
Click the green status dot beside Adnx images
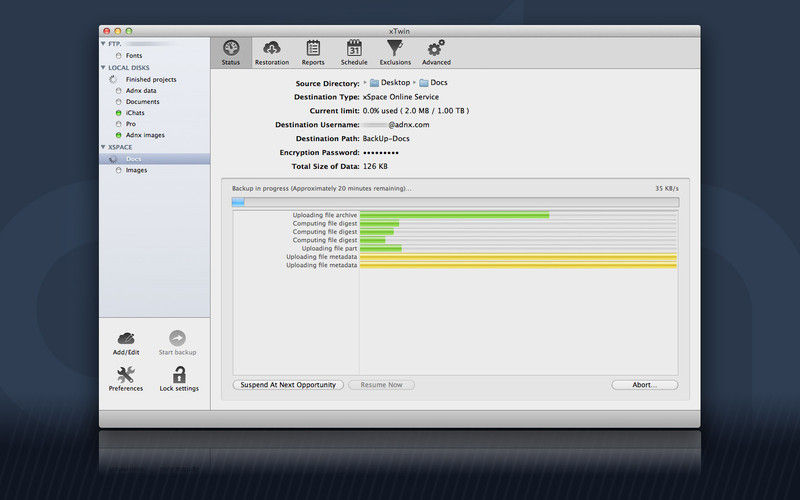click(118, 135)
